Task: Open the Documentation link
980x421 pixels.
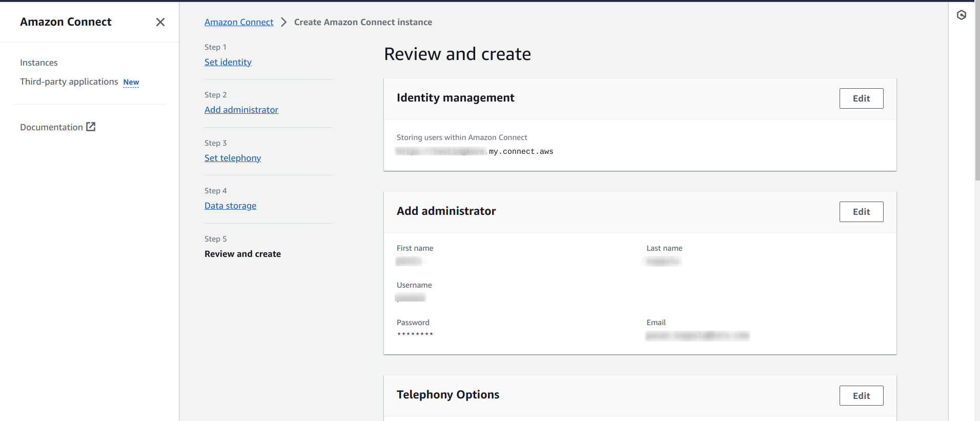Action: coord(51,127)
